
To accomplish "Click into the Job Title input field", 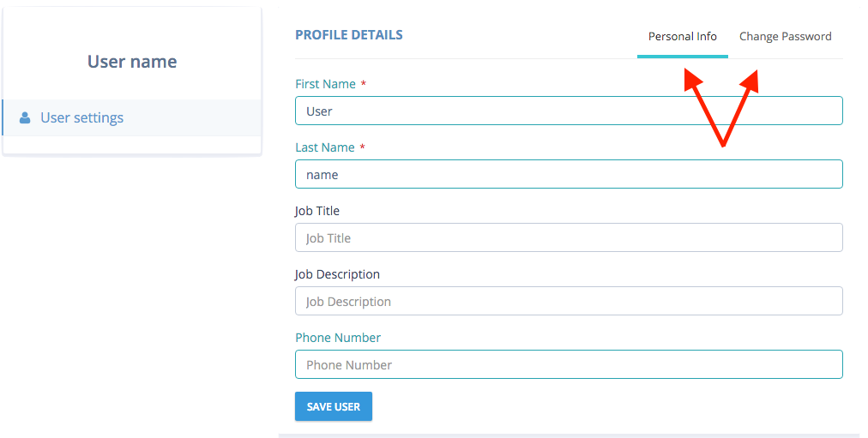I will [x=569, y=237].
